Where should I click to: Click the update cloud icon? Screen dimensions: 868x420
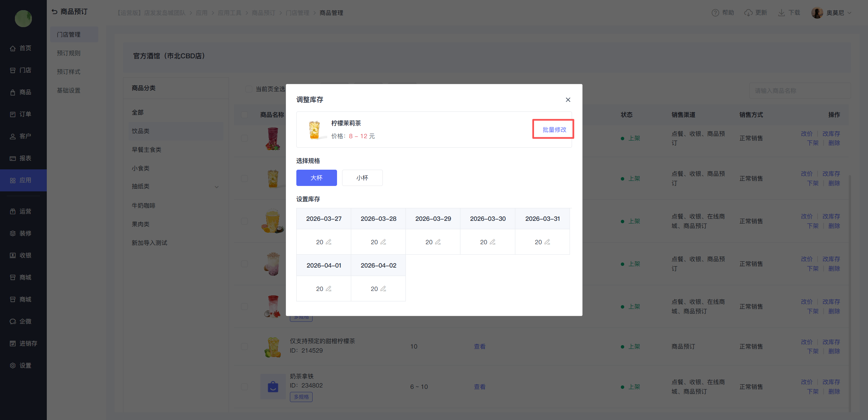pyautogui.click(x=748, y=13)
